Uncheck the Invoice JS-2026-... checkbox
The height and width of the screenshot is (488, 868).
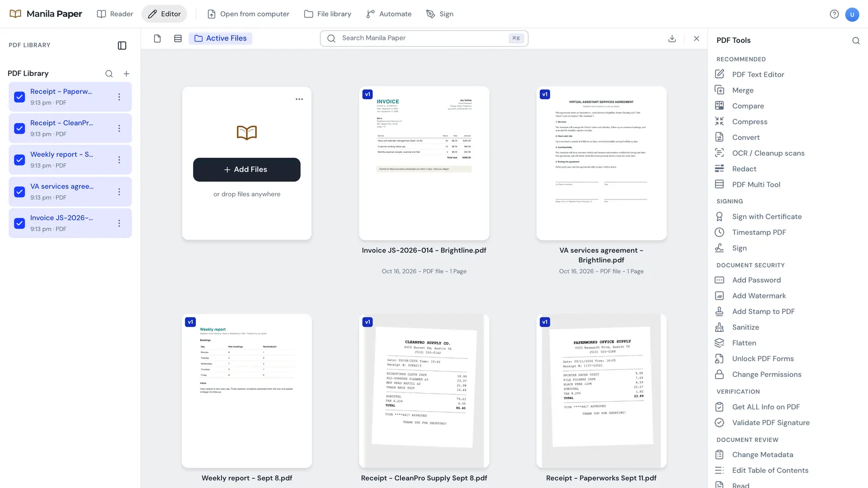coord(20,223)
